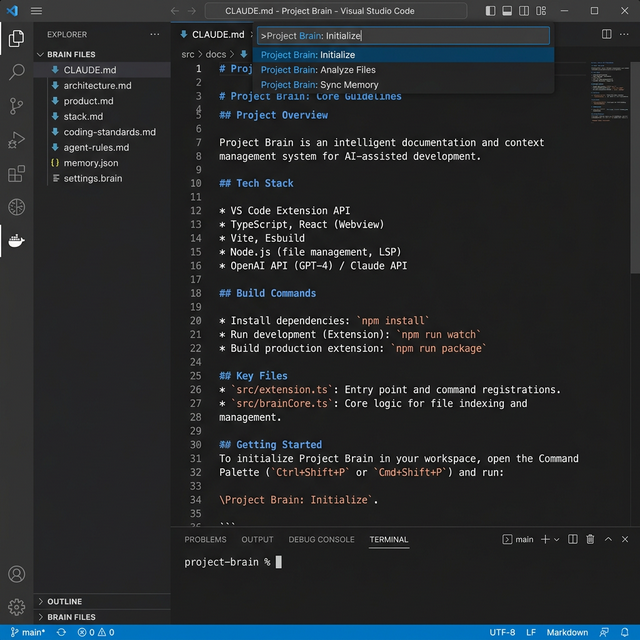Viewport: 640px width, 640px height.
Task: Select the main terminal instance label
Action: 518,540
